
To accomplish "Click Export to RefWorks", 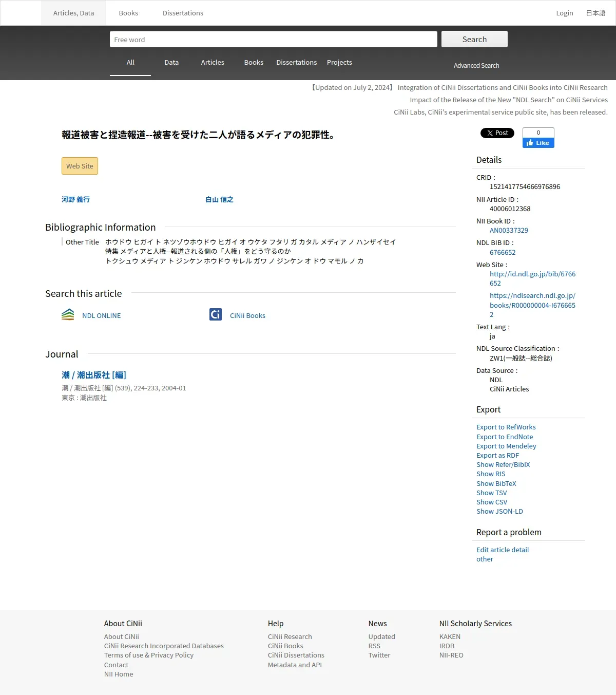I will click(x=506, y=427).
